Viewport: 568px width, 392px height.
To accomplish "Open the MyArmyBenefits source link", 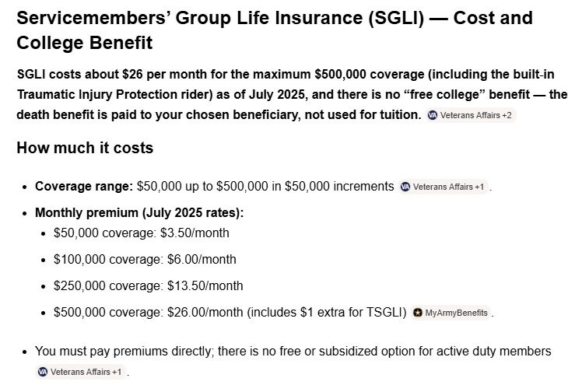I will pyautogui.click(x=451, y=313).
